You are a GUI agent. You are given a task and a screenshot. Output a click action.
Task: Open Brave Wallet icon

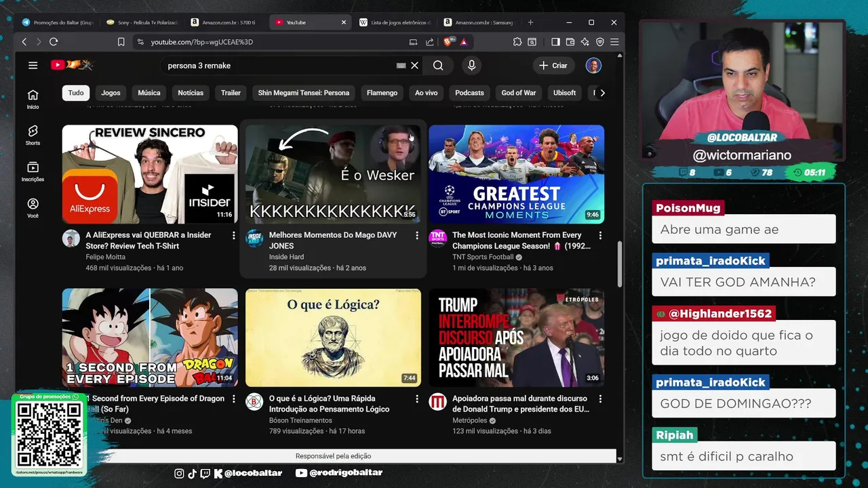click(x=570, y=42)
